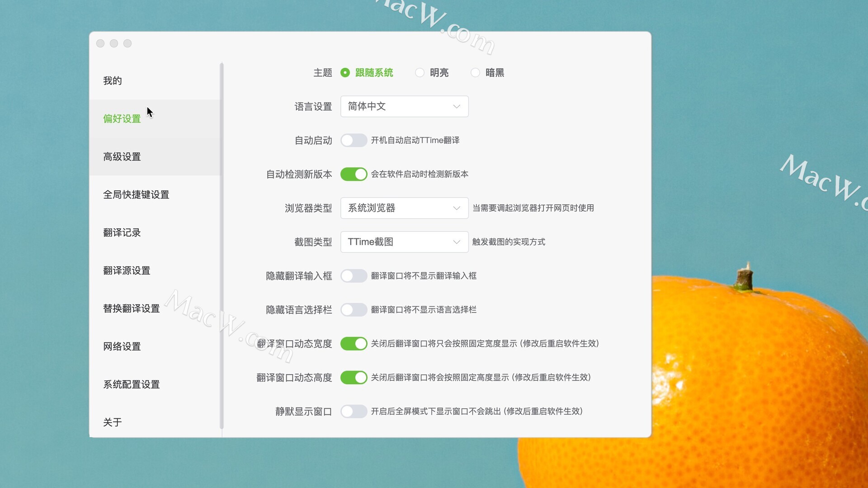The width and height of the screenshot is (868, 488).
Task: Click the 开机自动启动TTime翻译 description text
Action: (415, 141)
